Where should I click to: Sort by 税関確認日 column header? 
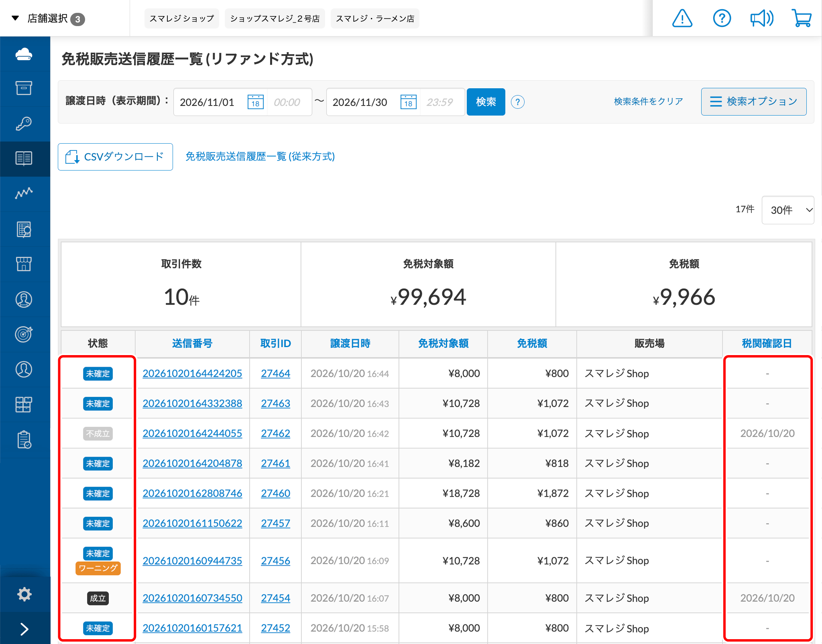click(x=767, y=343)
